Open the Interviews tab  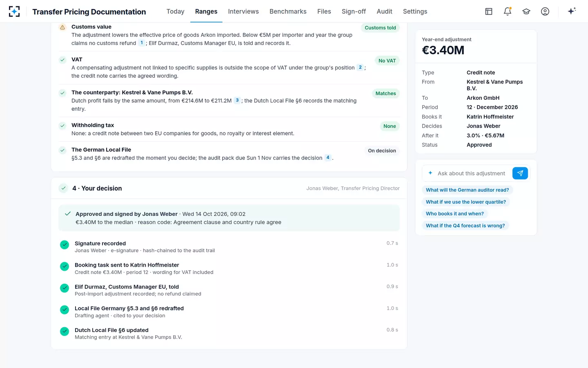[x=243, y=11]
